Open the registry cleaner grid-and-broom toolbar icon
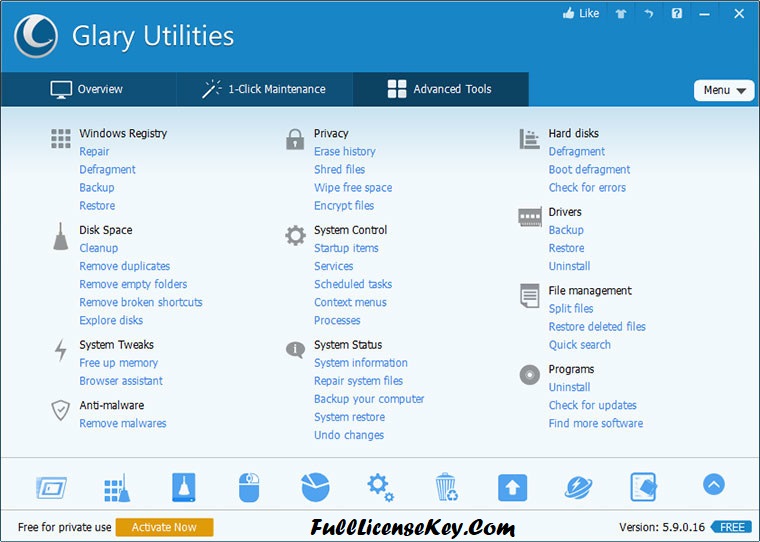 pos(117,488)
